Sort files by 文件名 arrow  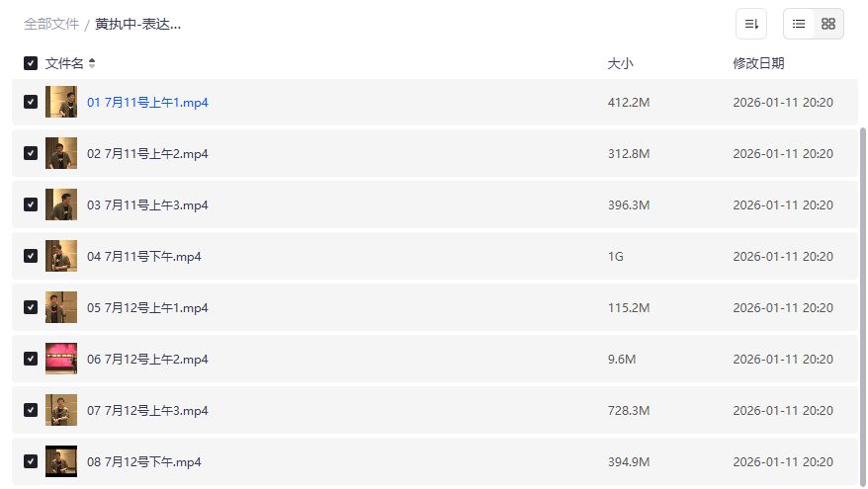point(92,63)
